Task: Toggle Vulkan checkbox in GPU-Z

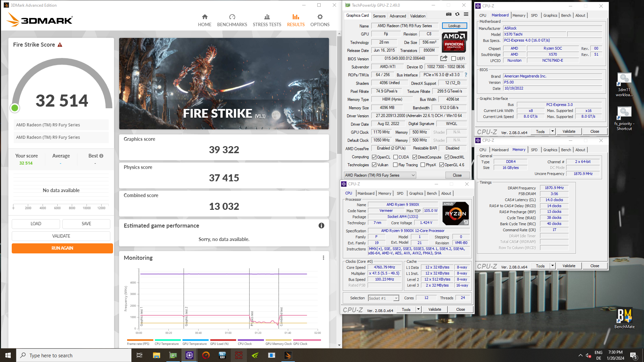Action: pyautogui.click(x=374, y=165)
